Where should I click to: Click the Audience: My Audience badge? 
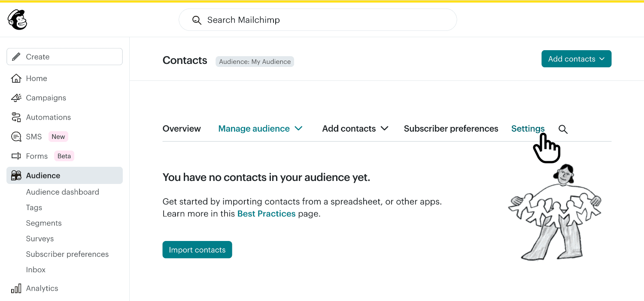coord(255,62)
